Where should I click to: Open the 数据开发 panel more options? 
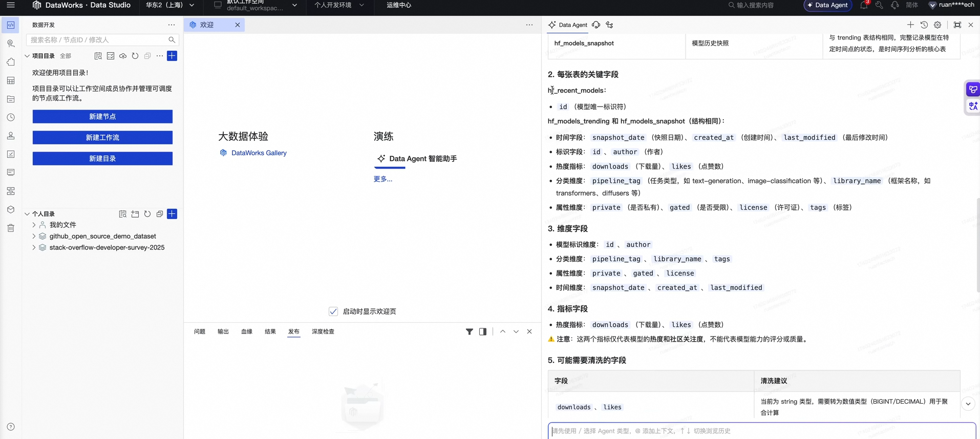point(172,25)
